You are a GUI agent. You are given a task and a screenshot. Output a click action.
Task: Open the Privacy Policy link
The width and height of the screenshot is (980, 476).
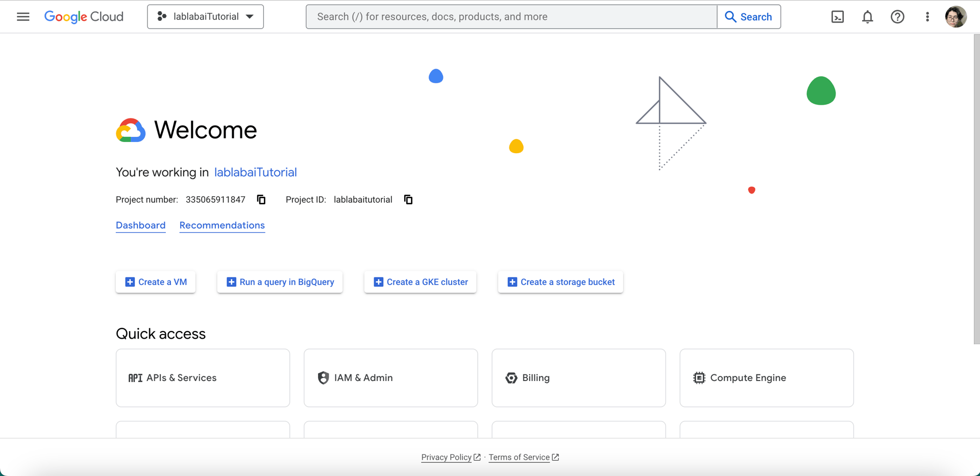point(451,457)
